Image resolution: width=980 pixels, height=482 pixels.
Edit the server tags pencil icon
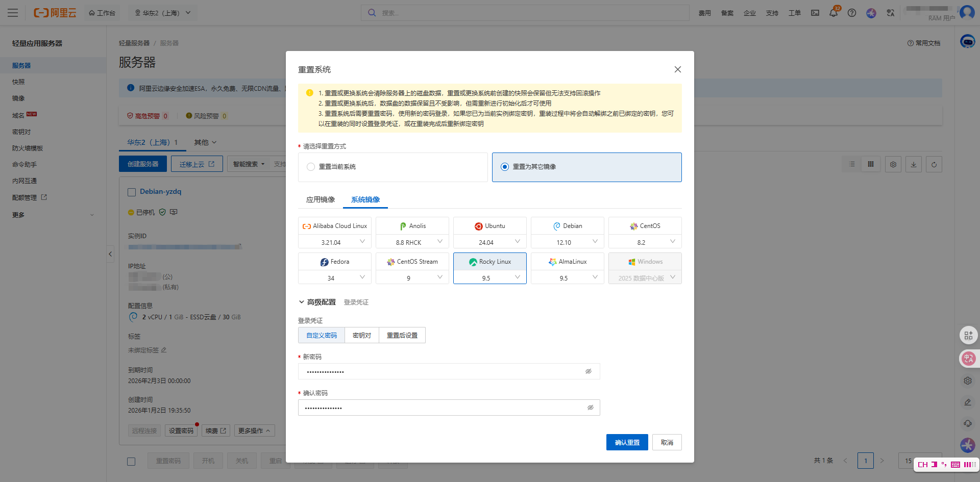tap(164, 350)
